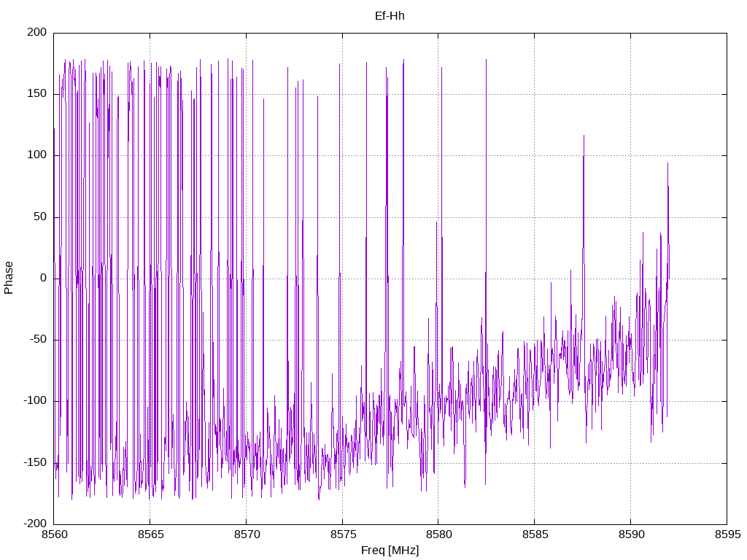The width and height of the screenshot is (747, 560).
Task: Click the y-axis tick label '100'
Action: 37,155
